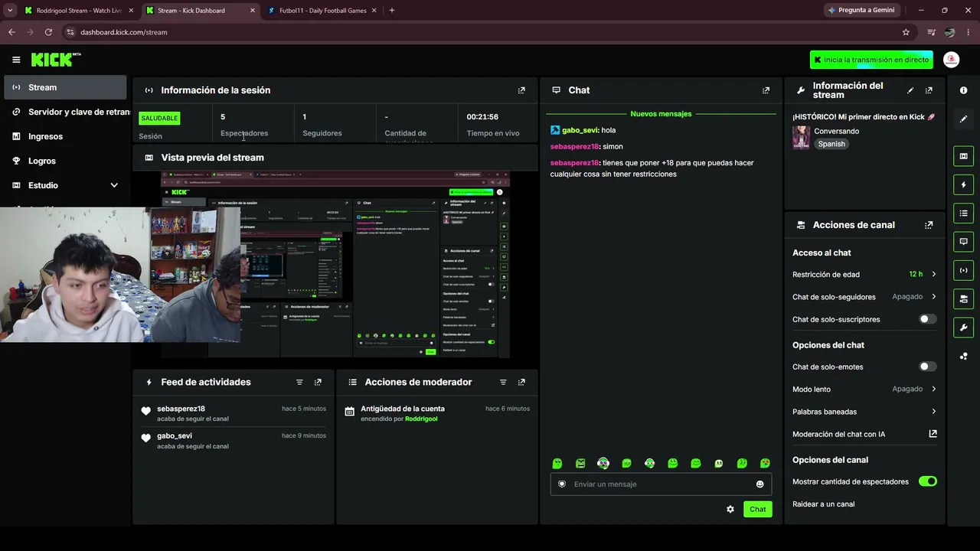Filter the Feed de actividades list
980x551 pixels.
point(299,382)
